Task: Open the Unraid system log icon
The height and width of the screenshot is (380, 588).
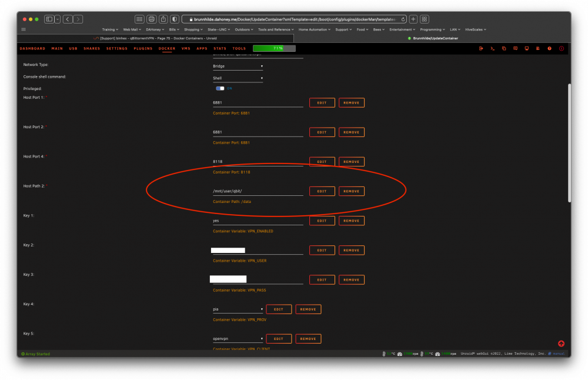Action: point(538,48)
